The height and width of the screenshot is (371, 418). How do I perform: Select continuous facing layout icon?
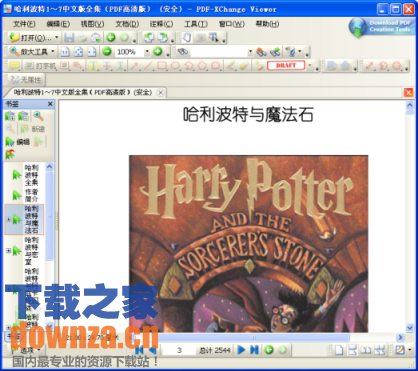coord(379,350)
